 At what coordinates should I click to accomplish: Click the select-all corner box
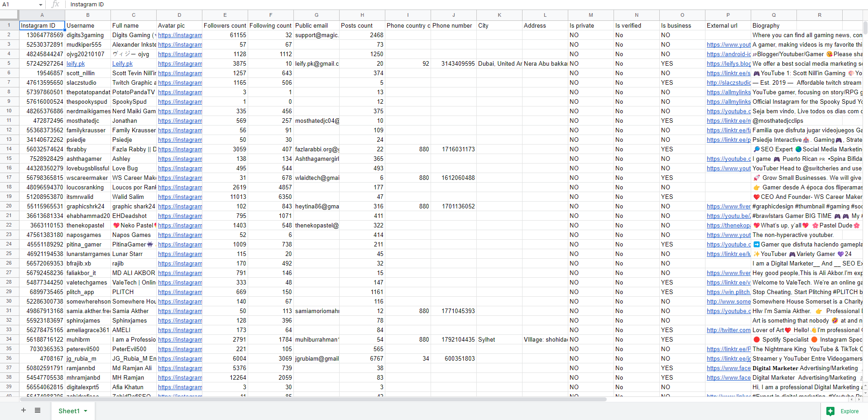click(x=10, y=15)
